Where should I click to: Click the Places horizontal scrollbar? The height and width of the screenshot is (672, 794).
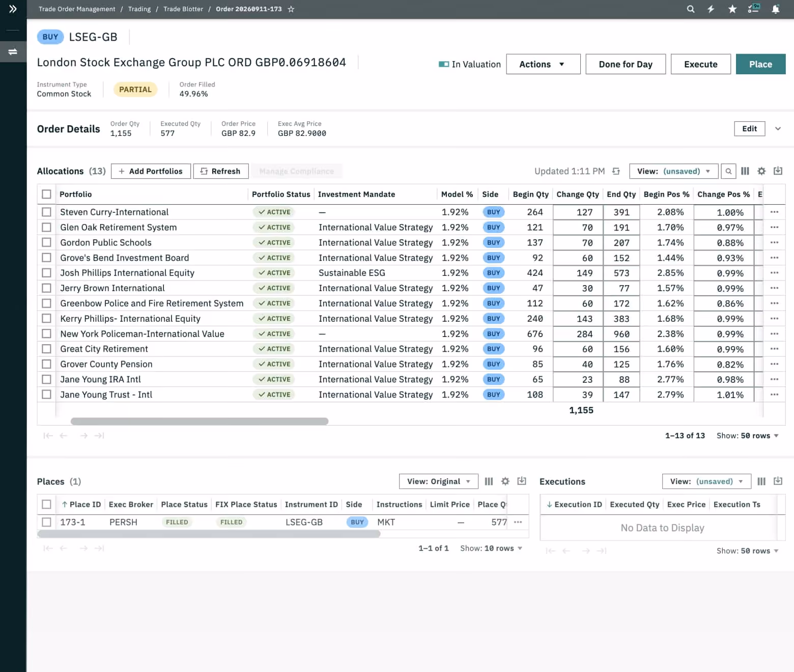point(209,534)
